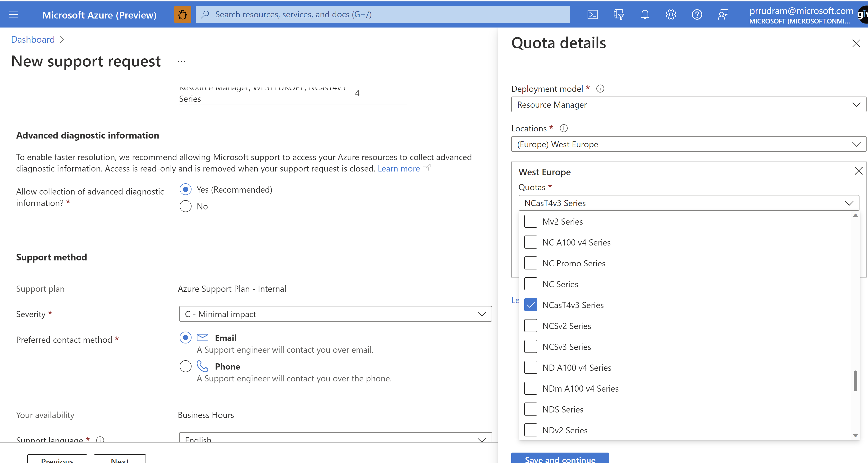Check NDv2 Series

coord(531,430)
